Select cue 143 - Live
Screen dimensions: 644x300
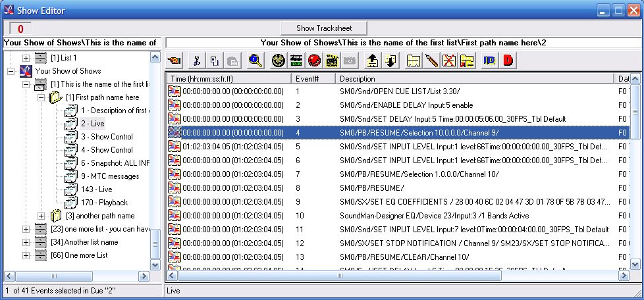(x=97, y=189)
